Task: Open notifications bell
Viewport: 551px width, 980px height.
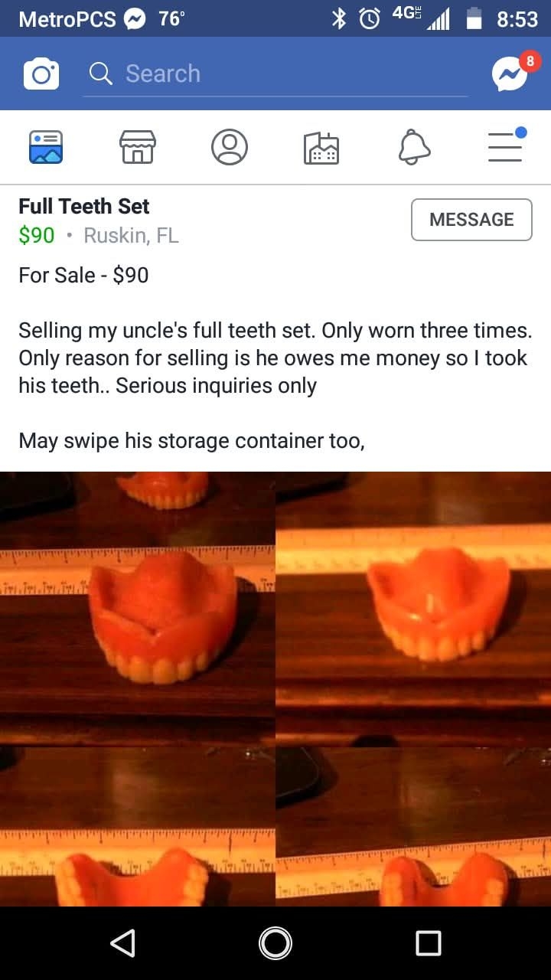Action: click(414, 147)
